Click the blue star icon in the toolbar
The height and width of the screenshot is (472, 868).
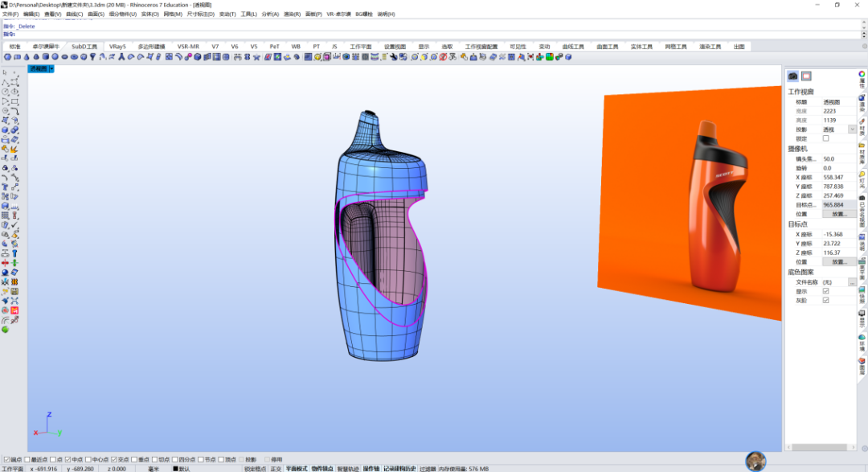point(256,57)
